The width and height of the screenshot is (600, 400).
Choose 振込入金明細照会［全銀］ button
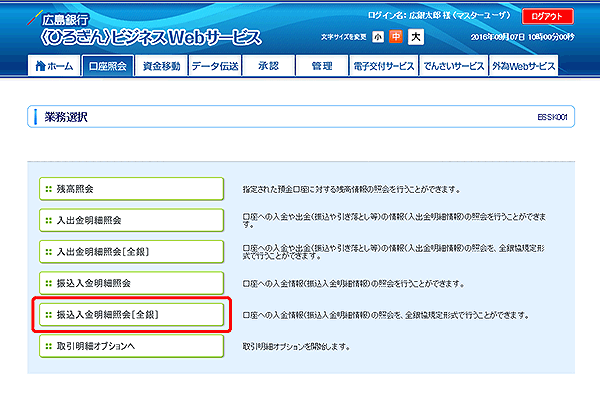pos(131,315)
